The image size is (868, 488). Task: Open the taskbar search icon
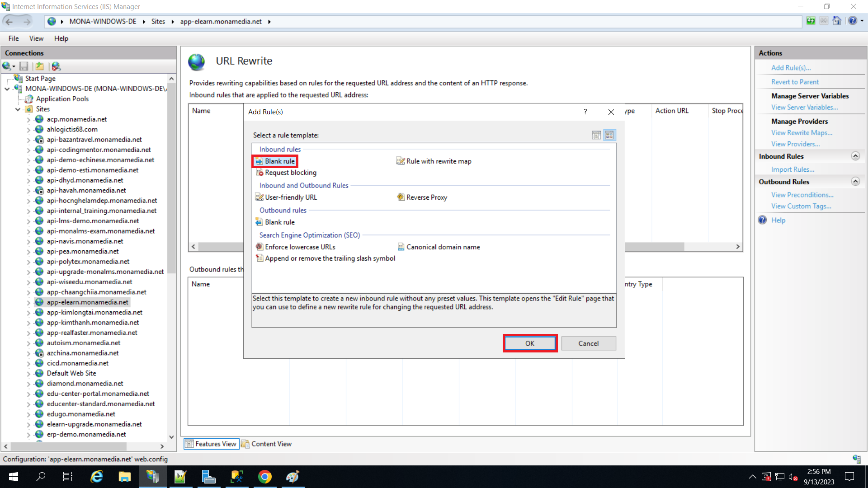click(41, 477)
